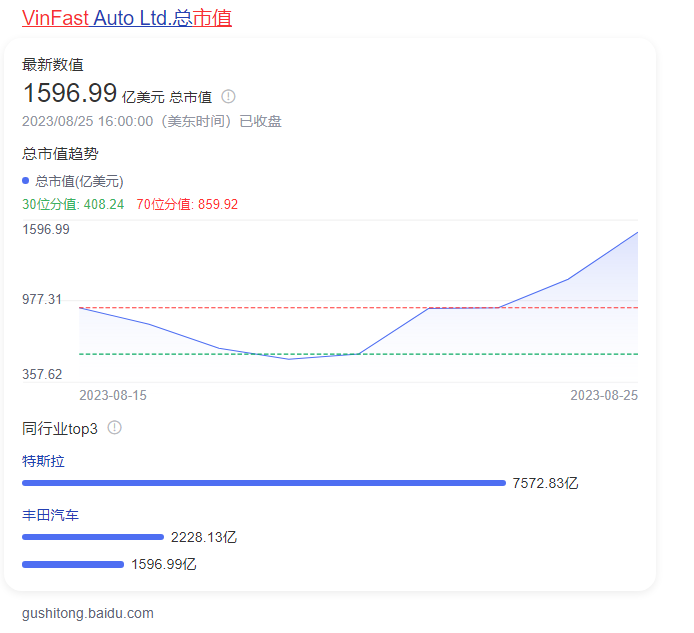
Task: Click the info icon next to 同行业top3
Action: [x=115, y=428]
